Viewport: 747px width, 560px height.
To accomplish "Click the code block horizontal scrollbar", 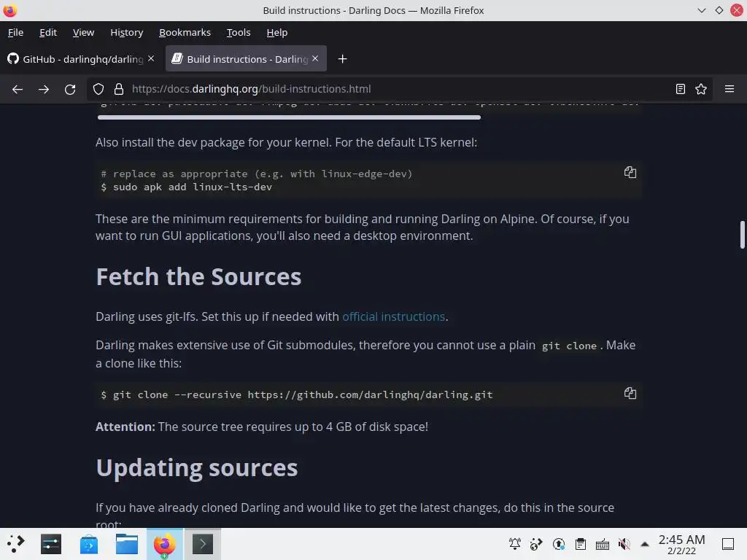I will pyautogui.click(x=289, y=117).
